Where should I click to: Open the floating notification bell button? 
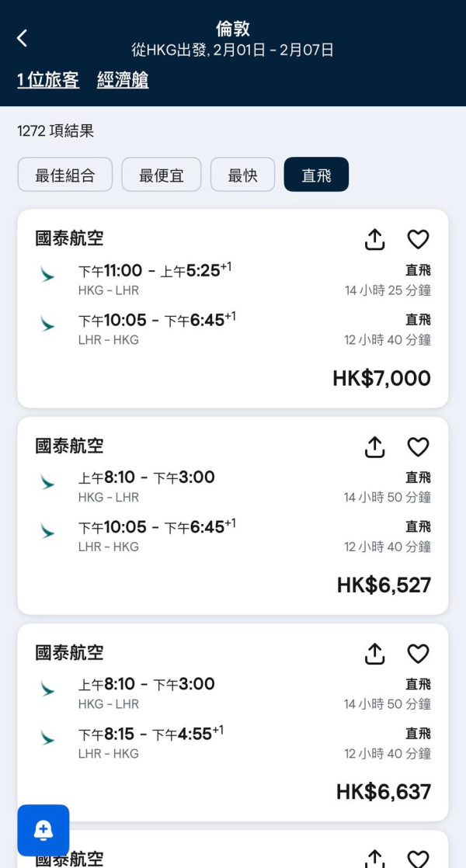[43, 830]
